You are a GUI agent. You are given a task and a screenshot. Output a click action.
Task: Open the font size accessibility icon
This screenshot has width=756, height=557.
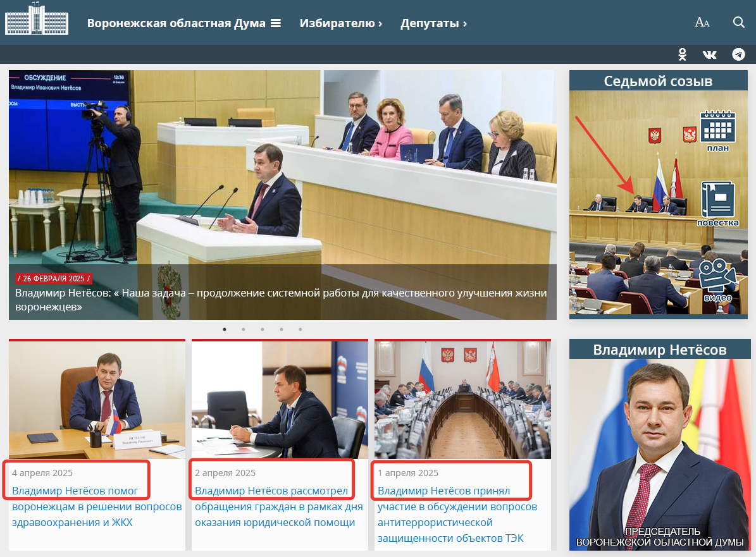pos(702,23)
